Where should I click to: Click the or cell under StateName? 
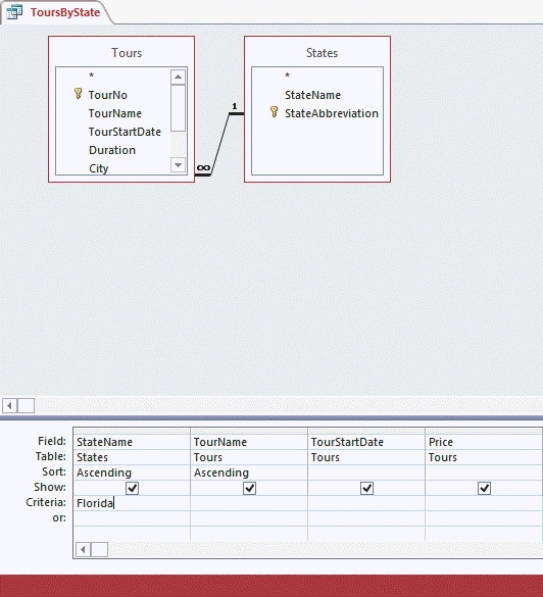click(x=132, y=519)
